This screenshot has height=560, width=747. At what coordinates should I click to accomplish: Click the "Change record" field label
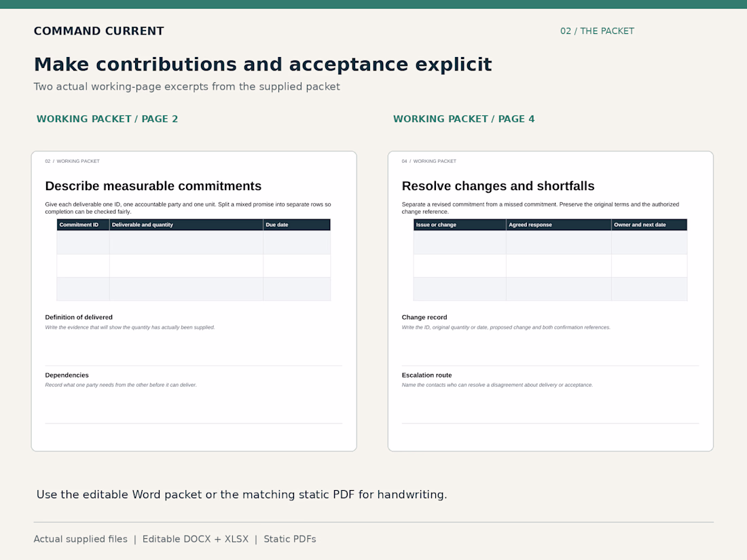[424, 317]
